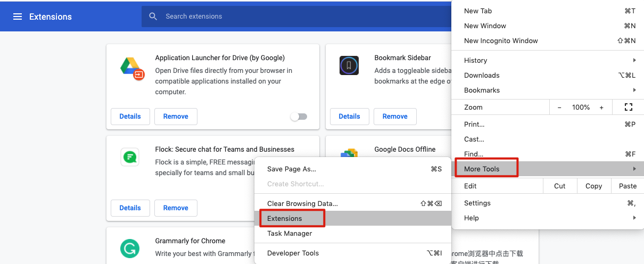Click the Grammarly extension icon
This screenshot has height=264, width=644.
pos(130,249)
